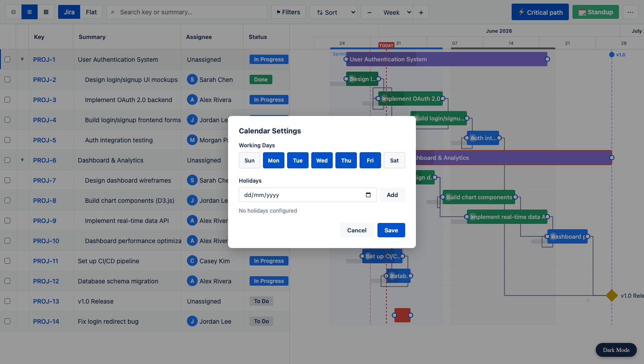Click the User Authentication System Gantt bar
Image resolution: width=644 pixels, height=364 pixels.
(447, 59)
